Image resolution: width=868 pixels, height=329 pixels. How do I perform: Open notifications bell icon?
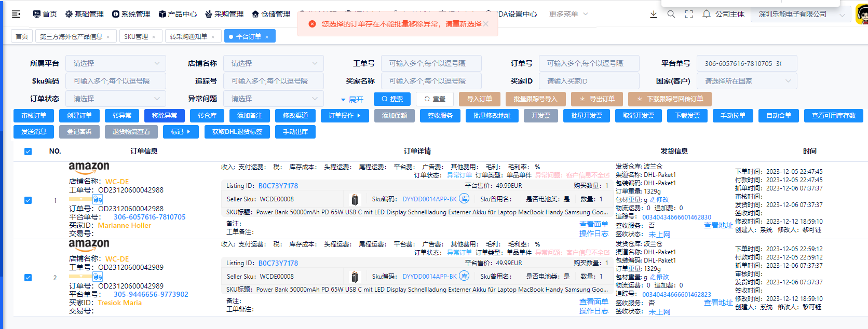[707, 14]
